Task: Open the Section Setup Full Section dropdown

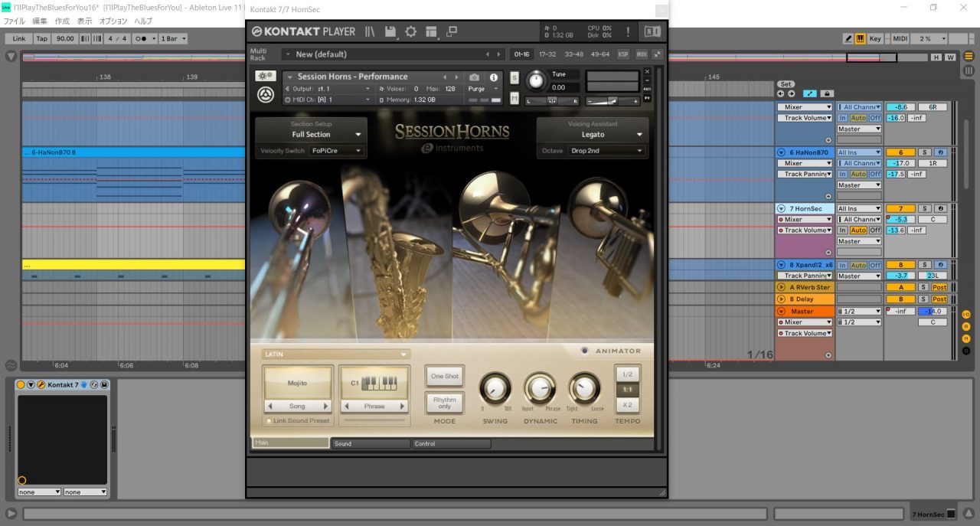Action: point(311,135)
